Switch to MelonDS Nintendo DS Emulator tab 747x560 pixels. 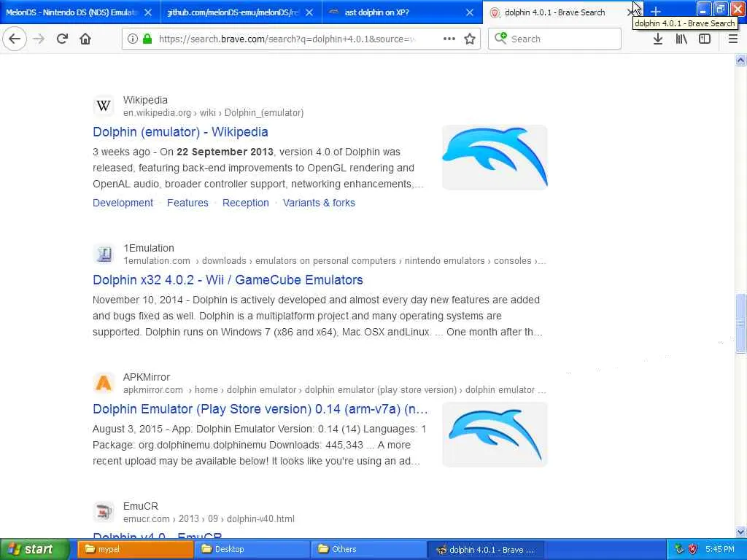(71, 12)
